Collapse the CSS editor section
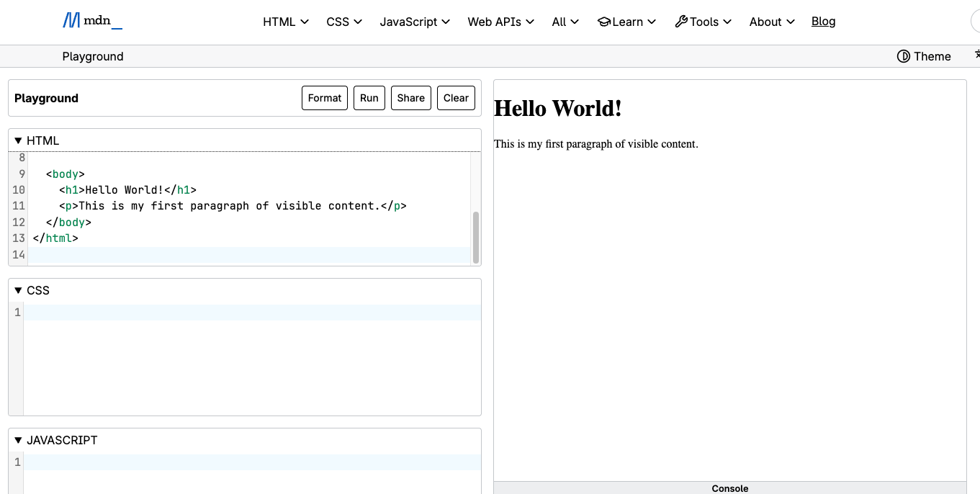980x494 pixels. coord(245,290)
